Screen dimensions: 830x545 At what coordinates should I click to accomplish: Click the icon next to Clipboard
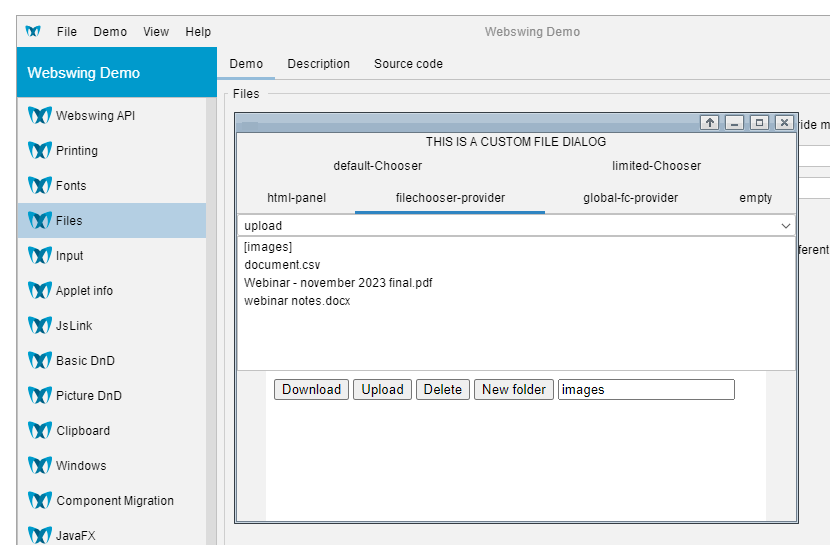click(x=40, y=430)
